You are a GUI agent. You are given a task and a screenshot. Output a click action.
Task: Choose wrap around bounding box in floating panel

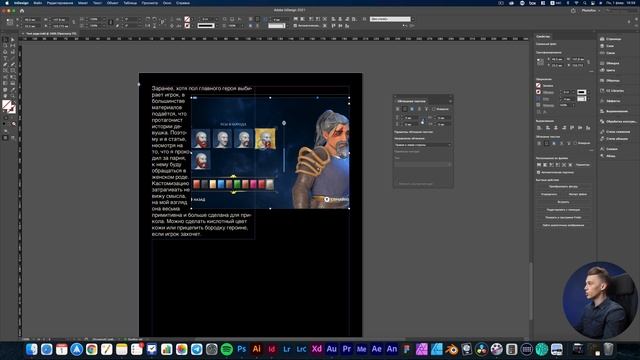pos(404,109)
